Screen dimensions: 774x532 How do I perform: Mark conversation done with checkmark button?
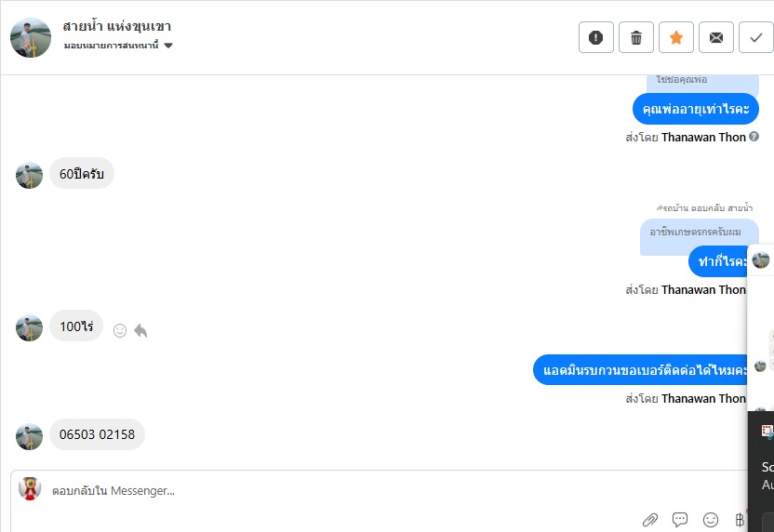click(755, 37)
